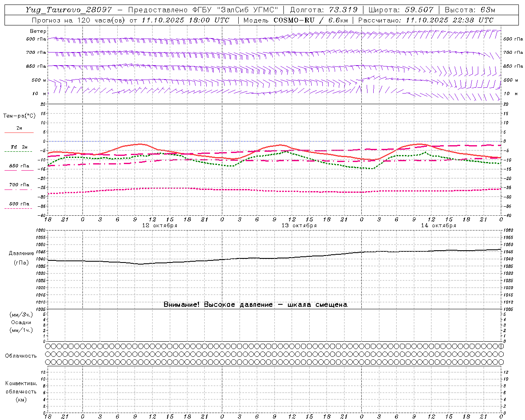
Task: Click the warning Внимание! Высокое давление — шкала смещена
Action: 255,305
